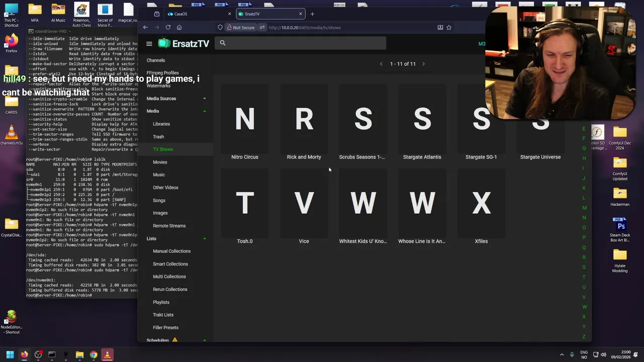Viewport: 644px width, 362px height.
Task: Click the address bar URL
Action: pos(305,28)
